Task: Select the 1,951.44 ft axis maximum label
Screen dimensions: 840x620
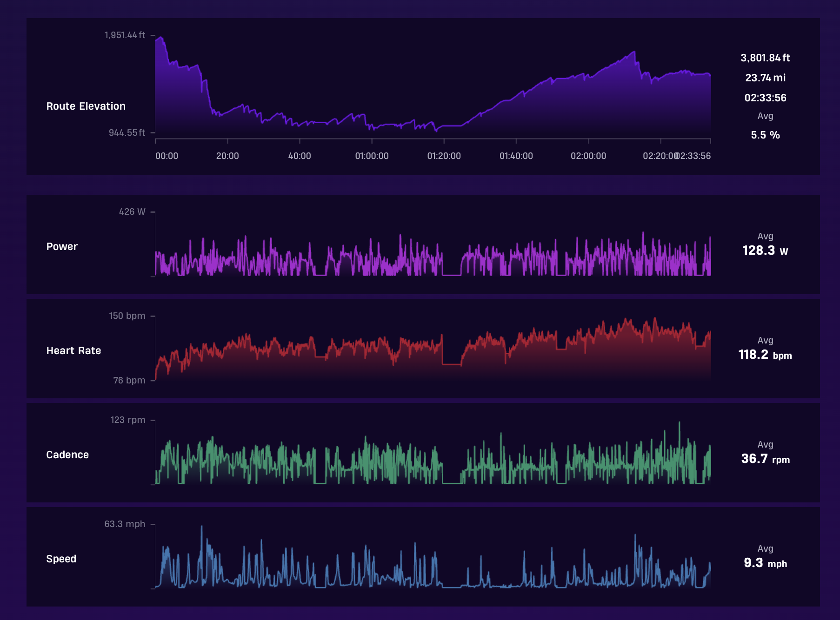Action: (125, 35)
